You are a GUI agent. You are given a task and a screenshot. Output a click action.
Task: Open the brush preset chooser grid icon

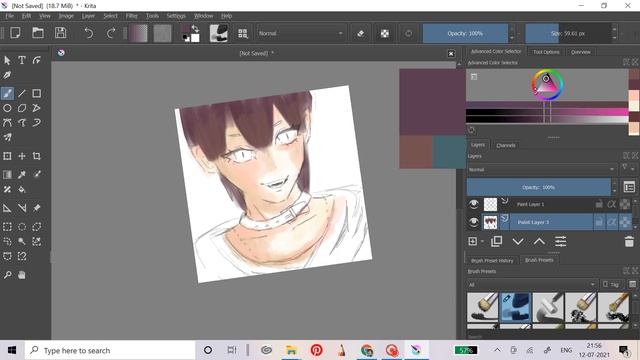click(x=243, y=33)
